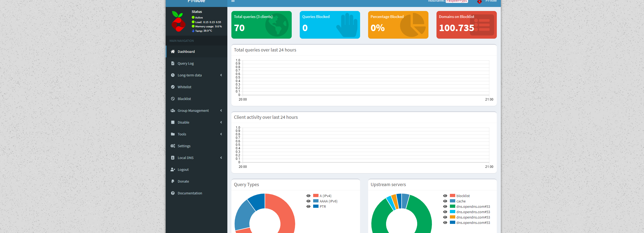Click the Active status indicator
Screen dimensions: 644x233
(197, 17)
